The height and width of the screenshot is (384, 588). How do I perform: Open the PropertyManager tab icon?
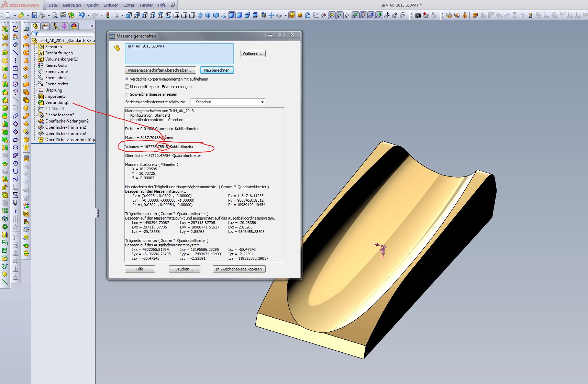coord(45,26)
